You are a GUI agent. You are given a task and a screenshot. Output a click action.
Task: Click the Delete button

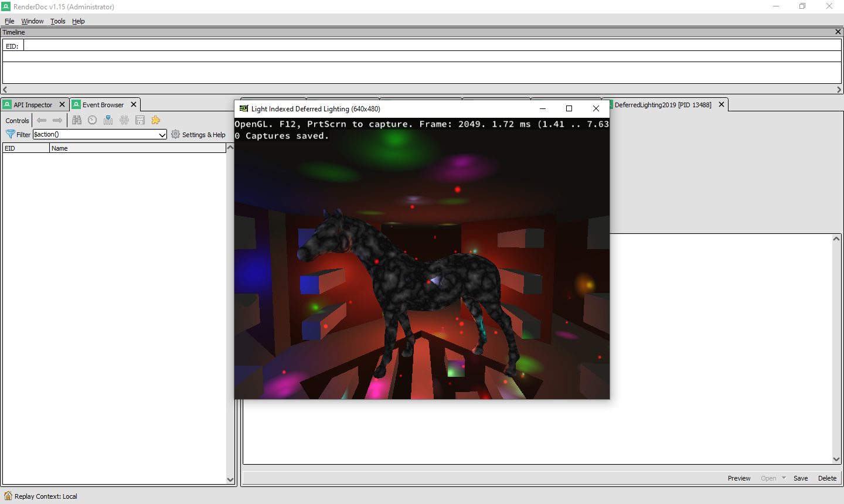(x=828, y=478)
